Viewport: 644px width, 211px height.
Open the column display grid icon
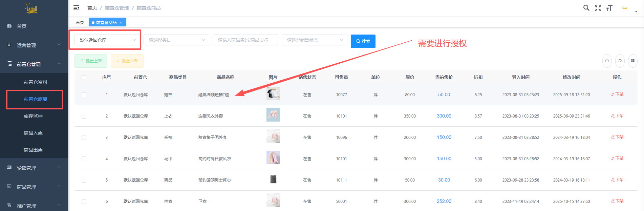[632, 61]
